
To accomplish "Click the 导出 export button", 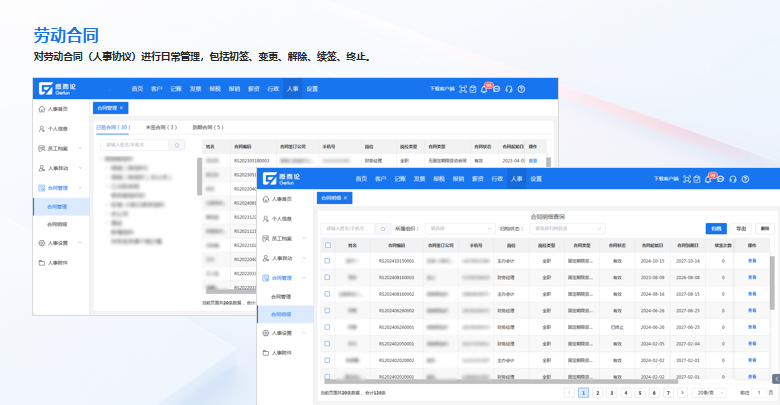I will 741,229.
